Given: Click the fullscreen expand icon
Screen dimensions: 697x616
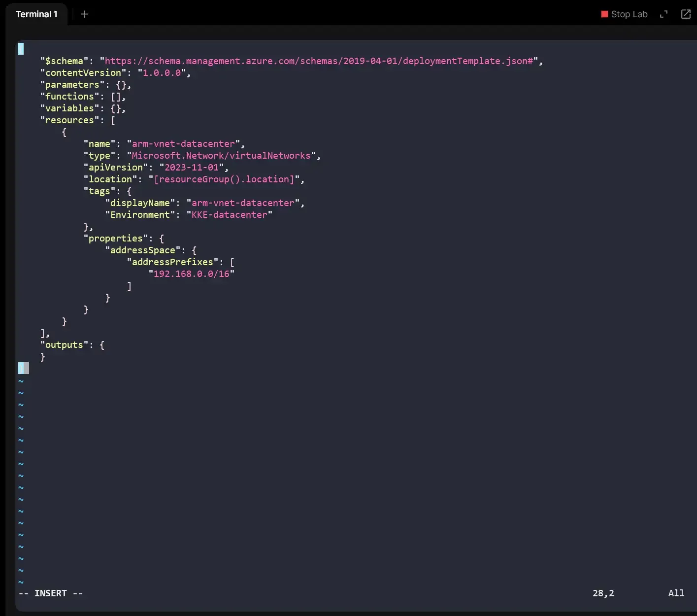Looking at the screenshot, I should pos(664,14).
